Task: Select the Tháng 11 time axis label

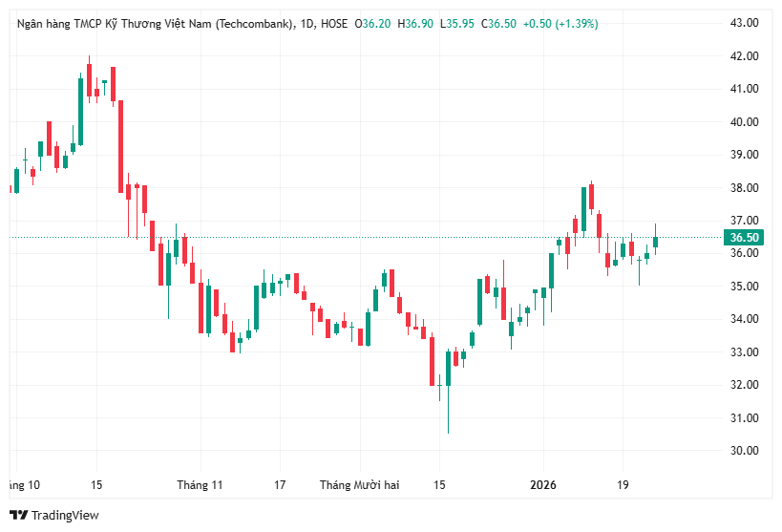Action: pyautogui.click(x=200, y=485)
